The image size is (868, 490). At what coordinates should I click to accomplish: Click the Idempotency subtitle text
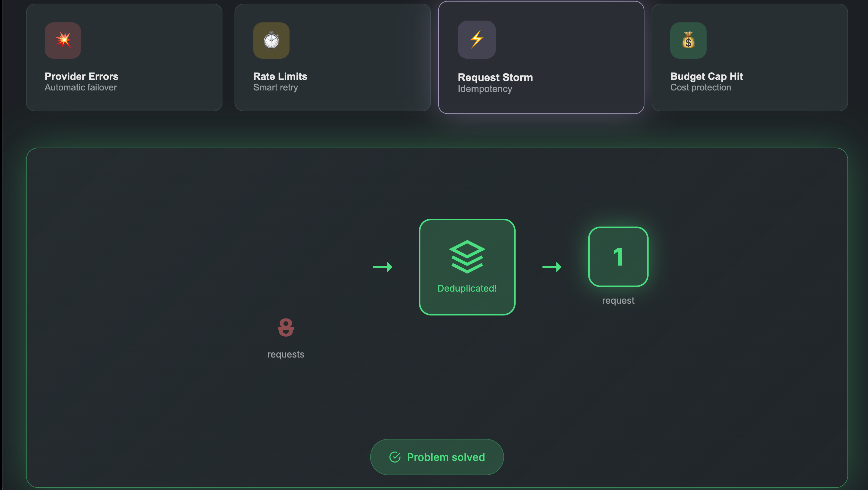(484, 89)
